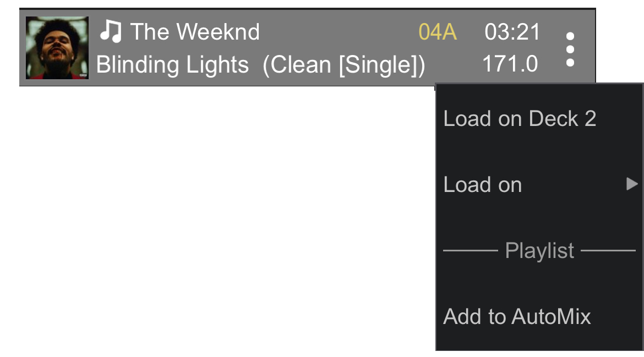
Task: Click the music note icon
Action: point(110,32)
